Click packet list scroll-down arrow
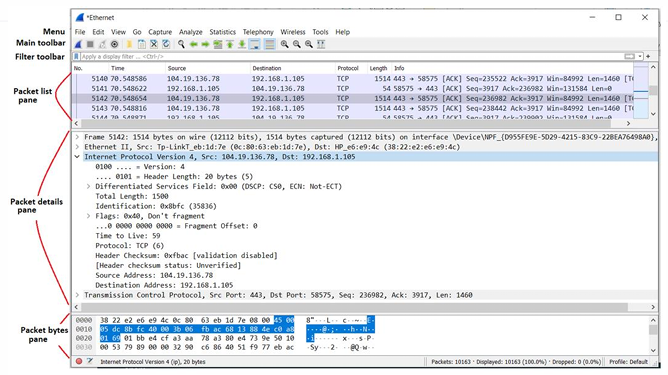Image resolution: width=668 pixels, height=375 pixels. 653,114
